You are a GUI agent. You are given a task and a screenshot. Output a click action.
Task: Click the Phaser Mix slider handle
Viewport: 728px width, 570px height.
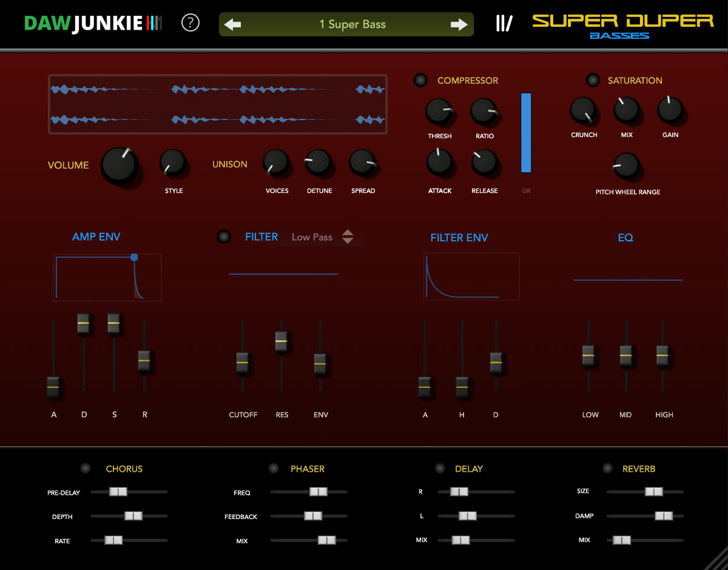coord(327,540)
